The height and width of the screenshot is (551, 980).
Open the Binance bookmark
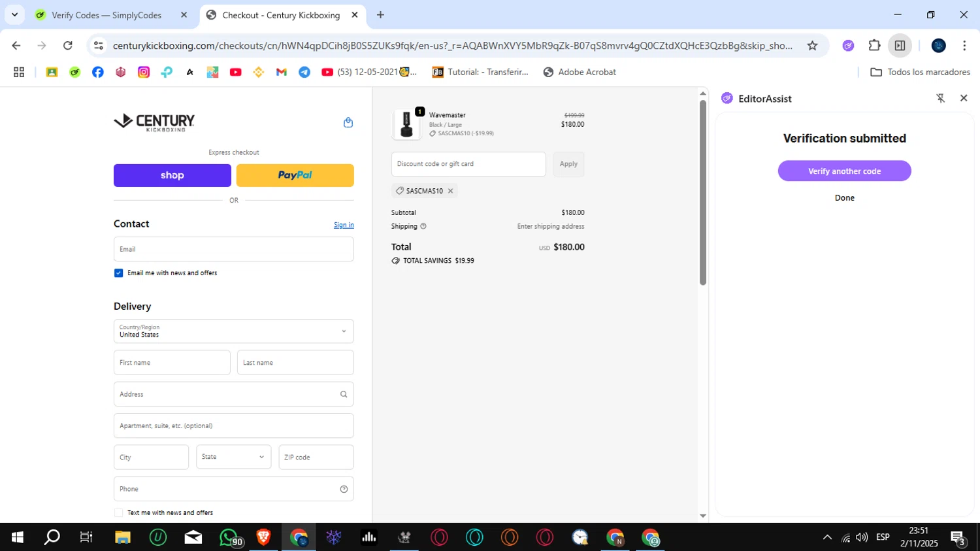tap(259, 72)
